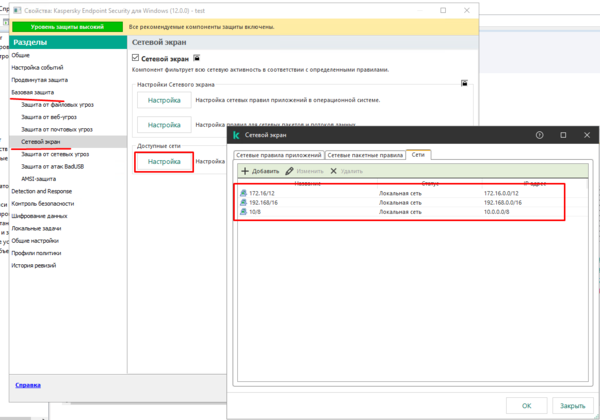Click the help icon in Сетевой экран dialog

(x=540, y=134)
